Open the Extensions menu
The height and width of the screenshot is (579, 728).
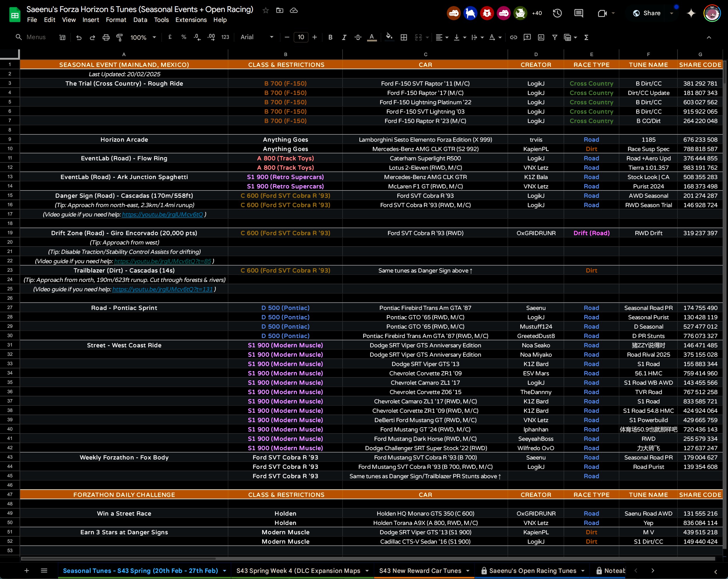click(x=191, y=20)
